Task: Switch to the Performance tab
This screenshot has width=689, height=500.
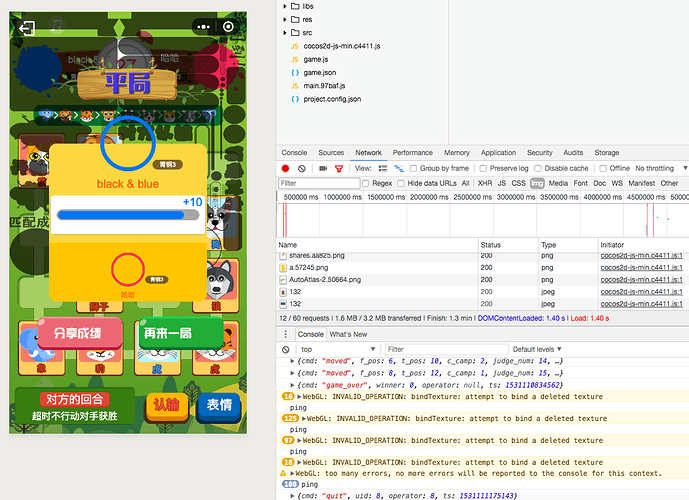Action: pos(413,153)
